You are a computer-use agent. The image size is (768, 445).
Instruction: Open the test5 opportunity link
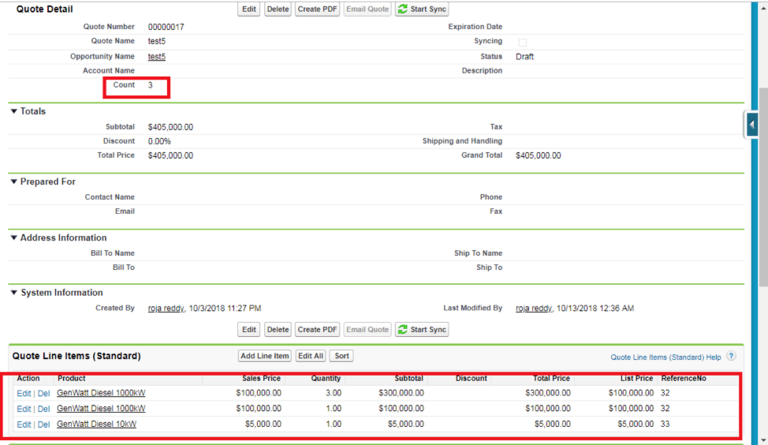tap(157, 57)
